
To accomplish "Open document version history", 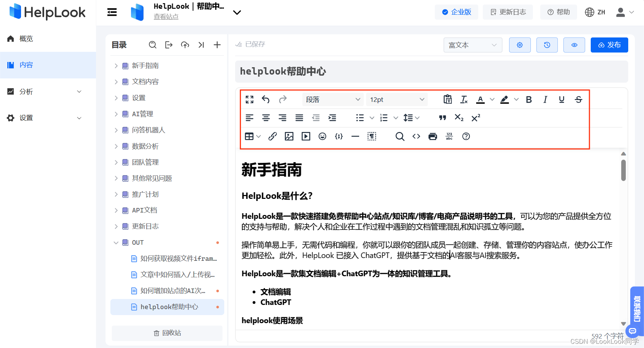I will [x=547, y=45].
